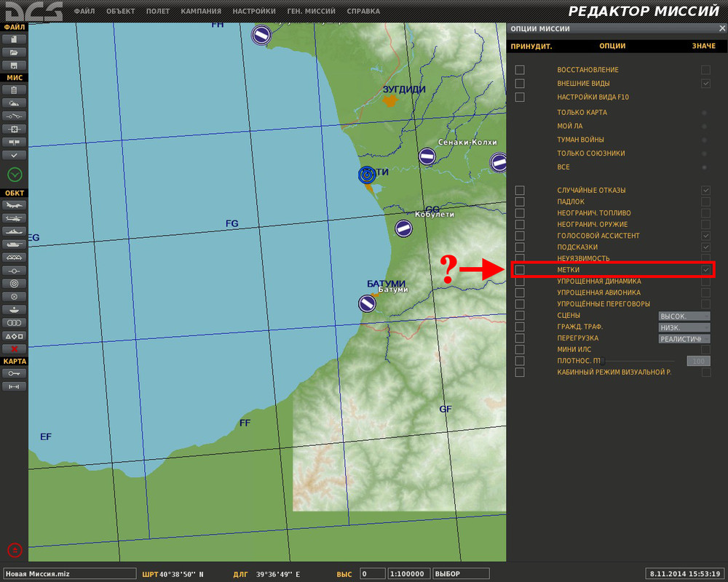728x582 pixels.
Task: Select the three-rings template tool
Action: coord(14,322)
